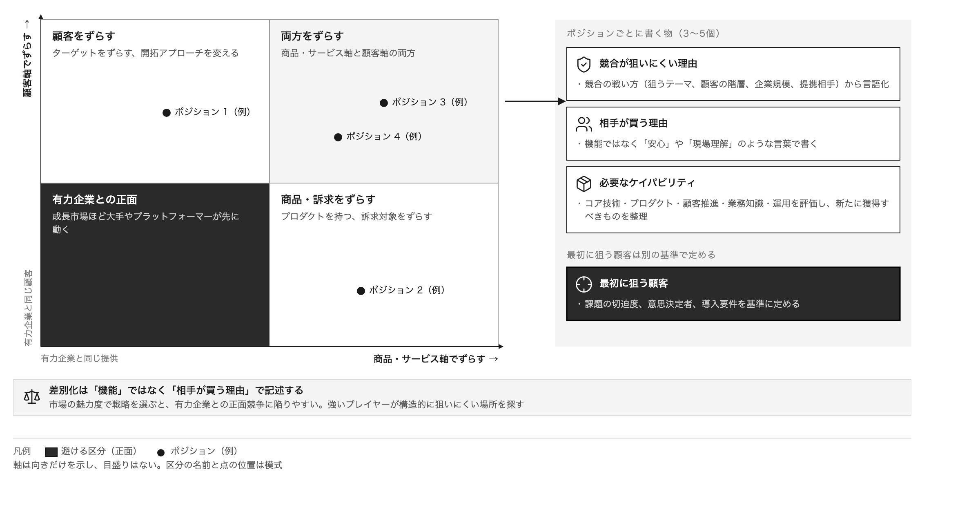This screenshot has height=510, width=980.
Task: Click the ポジション 4（例） label
Action: point(384,136)
